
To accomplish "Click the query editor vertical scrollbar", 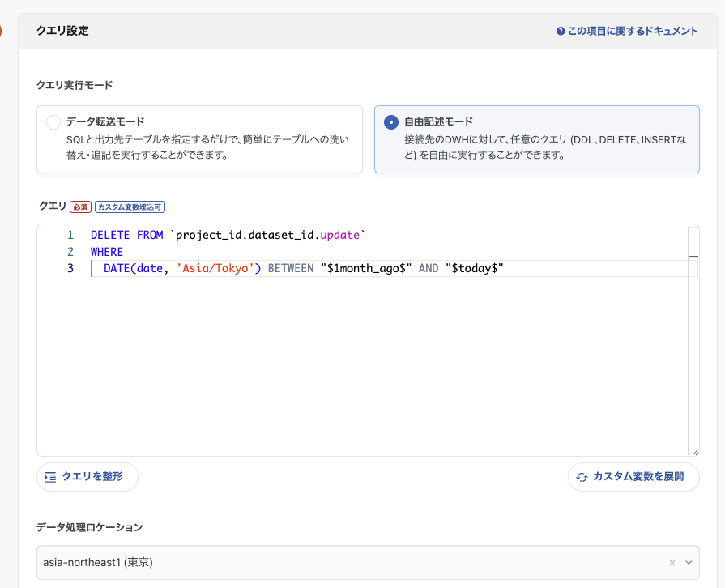I will click(693, 340).
